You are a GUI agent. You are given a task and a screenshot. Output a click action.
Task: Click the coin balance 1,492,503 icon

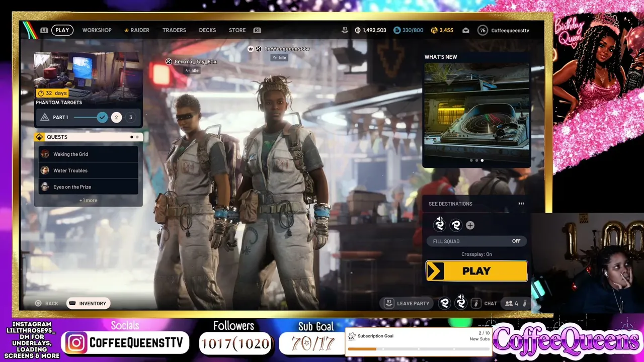pos(358,30)
